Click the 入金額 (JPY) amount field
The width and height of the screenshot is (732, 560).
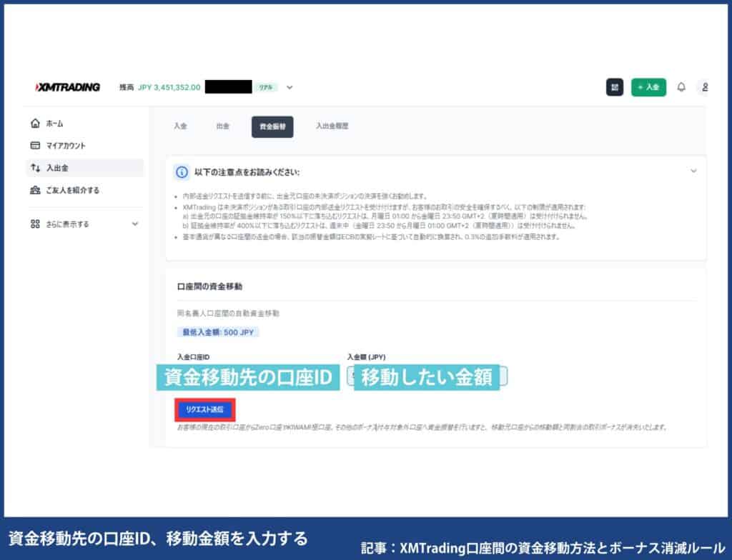click(427, 376)
